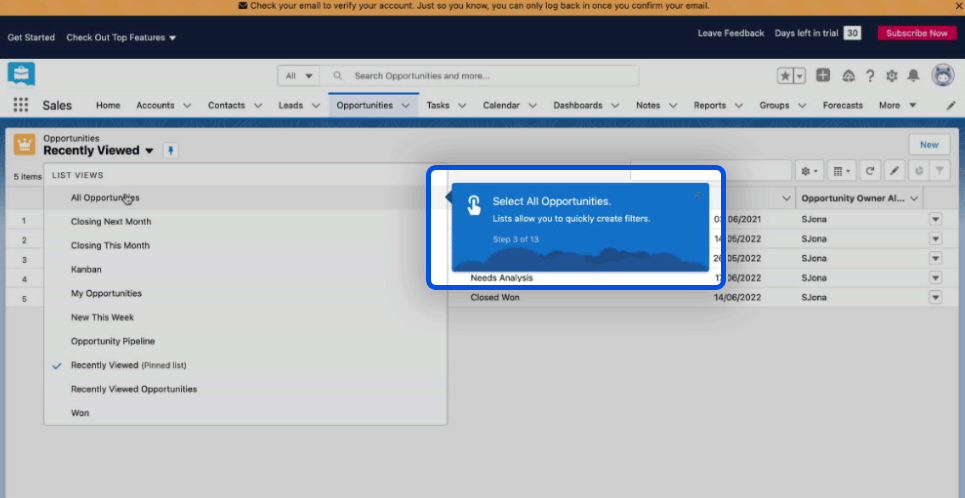Open the search scope All dropdown

click(299, 76)
